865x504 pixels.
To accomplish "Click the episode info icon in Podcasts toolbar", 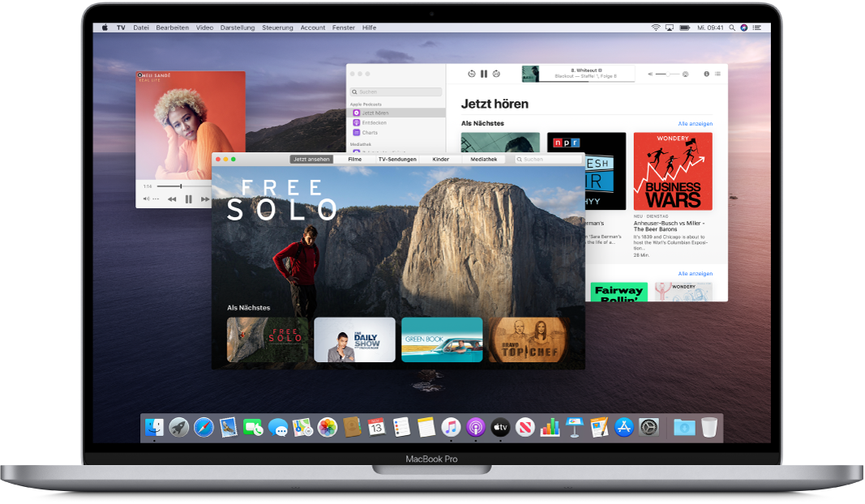I will 705,72.
